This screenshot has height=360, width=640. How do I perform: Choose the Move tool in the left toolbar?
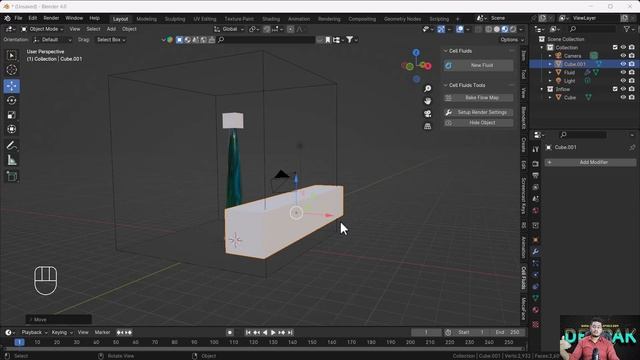[x=12, y=86]
